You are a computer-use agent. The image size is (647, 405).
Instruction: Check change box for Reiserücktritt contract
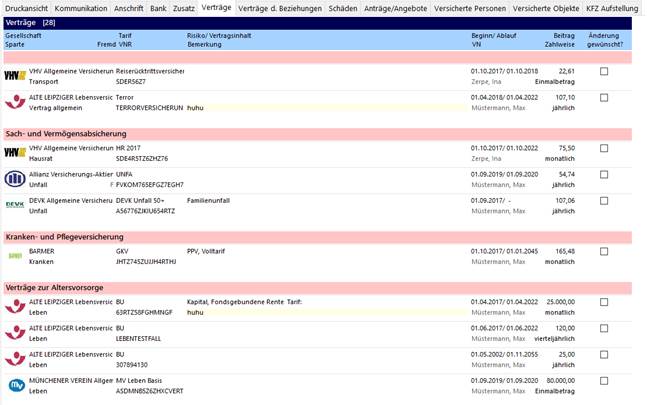pyautogui.click(x=604, y=72)
